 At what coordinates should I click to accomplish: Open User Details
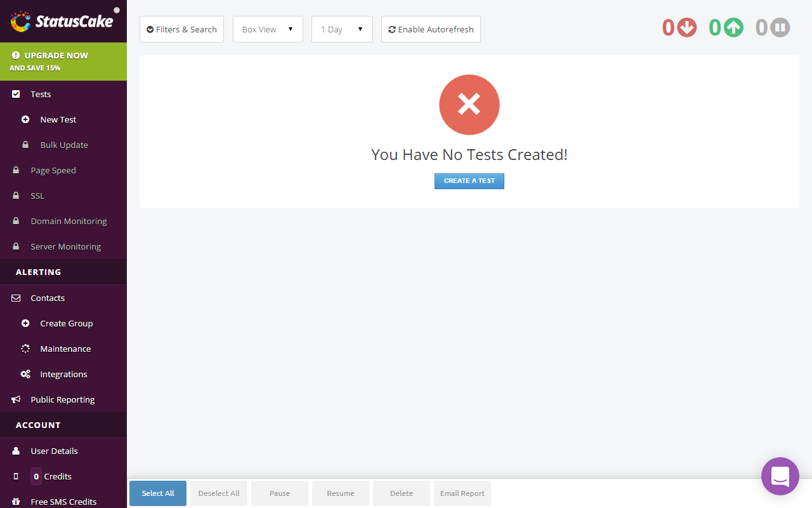(63, 451)
